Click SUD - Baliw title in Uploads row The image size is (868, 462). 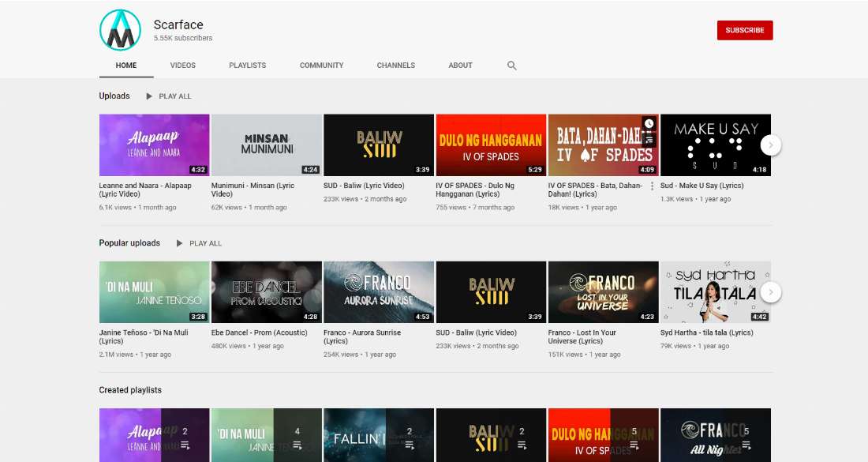[365, 186]
